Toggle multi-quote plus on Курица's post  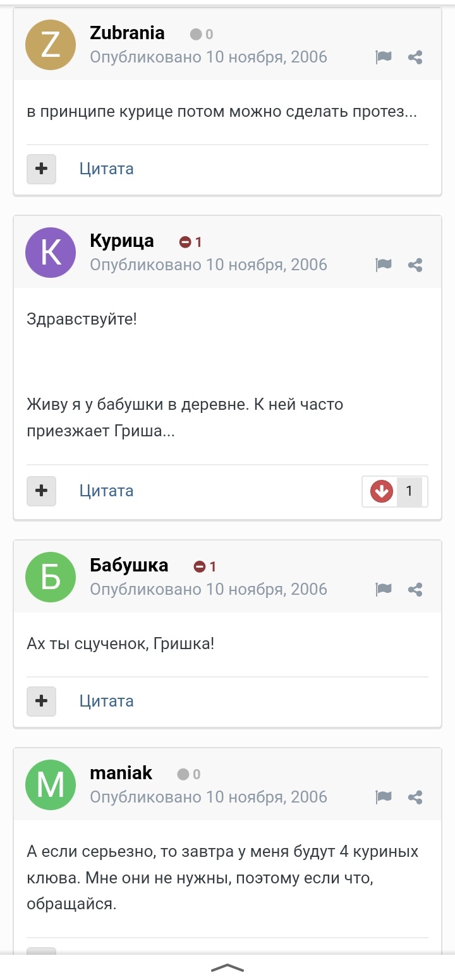coord(41,491)
